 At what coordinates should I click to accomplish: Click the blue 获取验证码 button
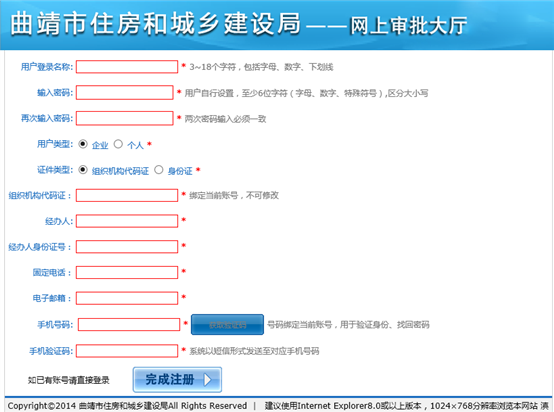(x=227, y=324)
